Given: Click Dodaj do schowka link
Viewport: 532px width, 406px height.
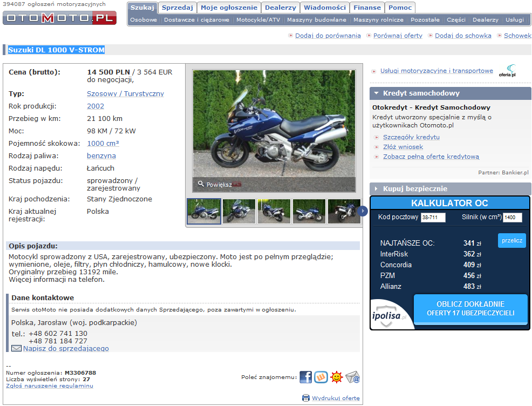Looking at the screenshot, I should (463, 36).
